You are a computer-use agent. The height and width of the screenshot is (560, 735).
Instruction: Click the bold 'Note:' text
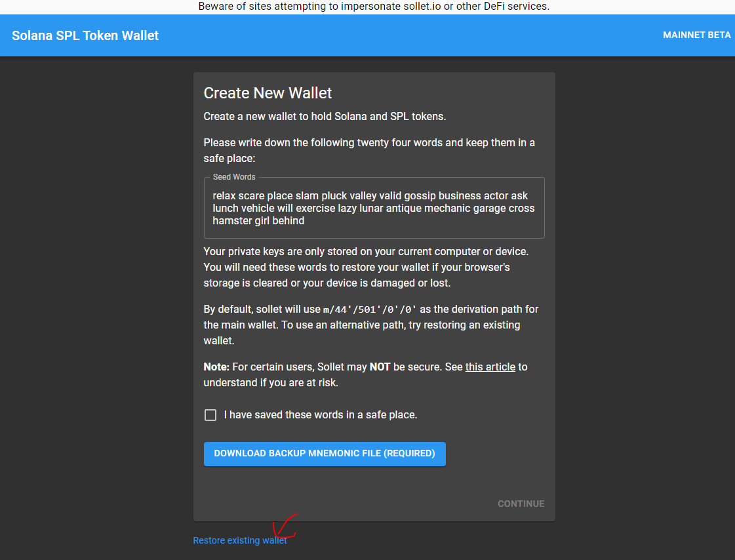[x=216, y=367]
